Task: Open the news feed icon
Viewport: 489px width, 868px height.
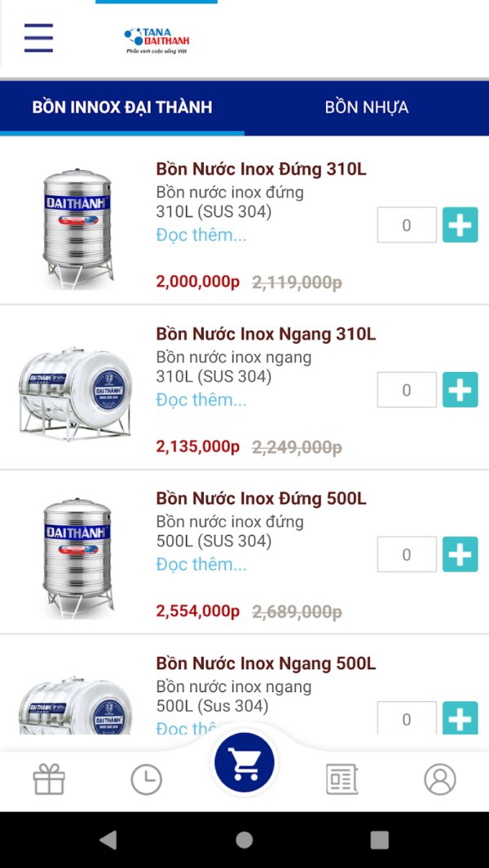Action: [x=341, y=780]
